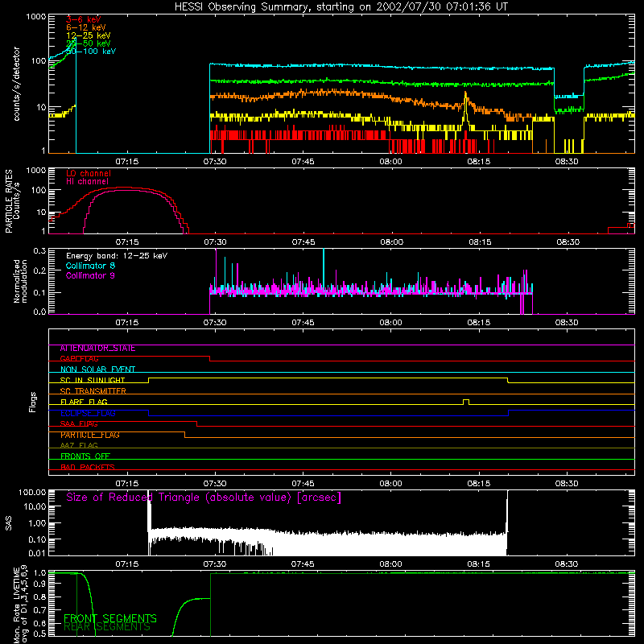Click the SAS axis label
644x644 pixels.
tap(8, 523)
